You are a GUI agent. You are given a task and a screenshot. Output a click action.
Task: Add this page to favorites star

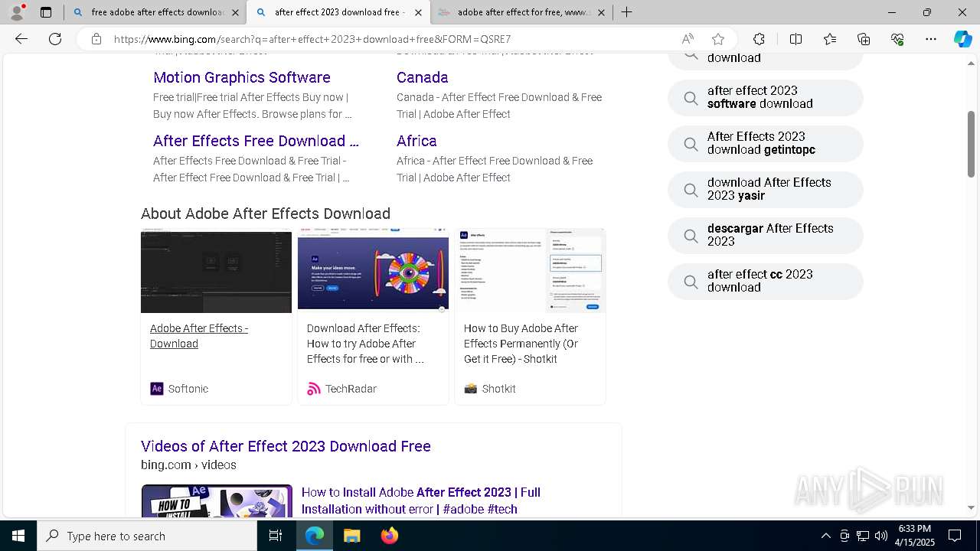click(718, 39)
